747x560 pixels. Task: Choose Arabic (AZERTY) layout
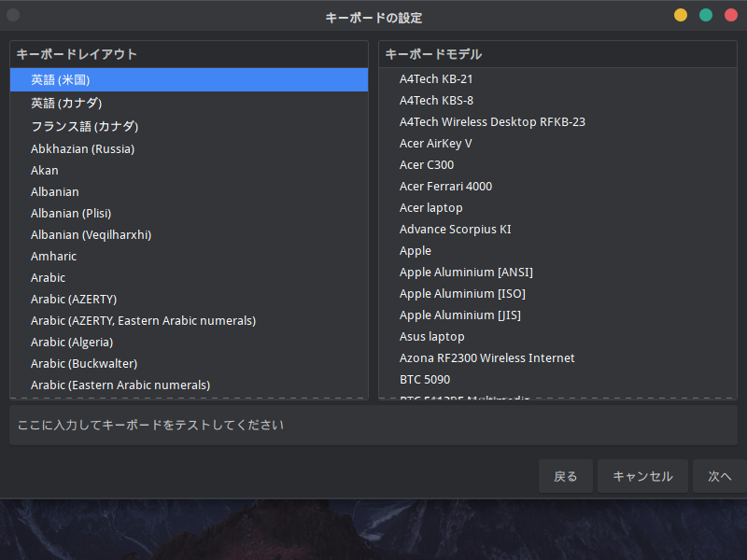click(189, 299)
